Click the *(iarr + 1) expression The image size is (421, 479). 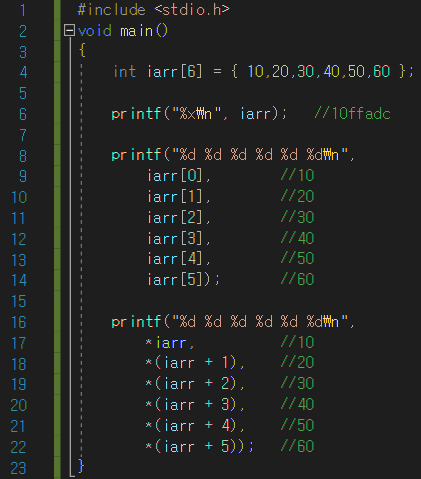click(191, 363)
